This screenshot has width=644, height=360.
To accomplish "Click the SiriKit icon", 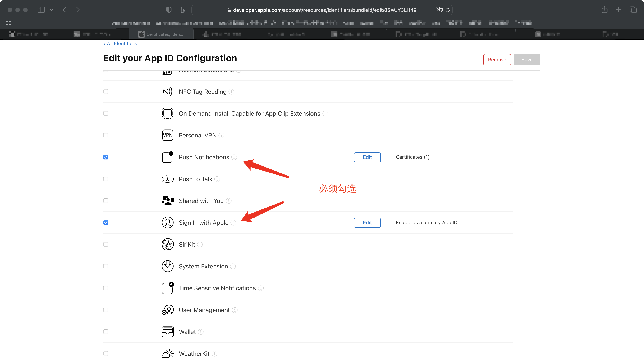I will (168, 244).
